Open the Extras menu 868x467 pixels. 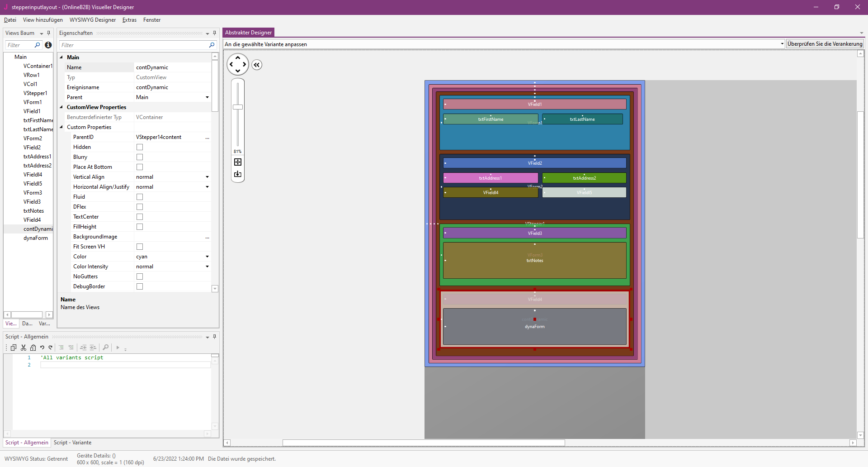coord(129,19)
